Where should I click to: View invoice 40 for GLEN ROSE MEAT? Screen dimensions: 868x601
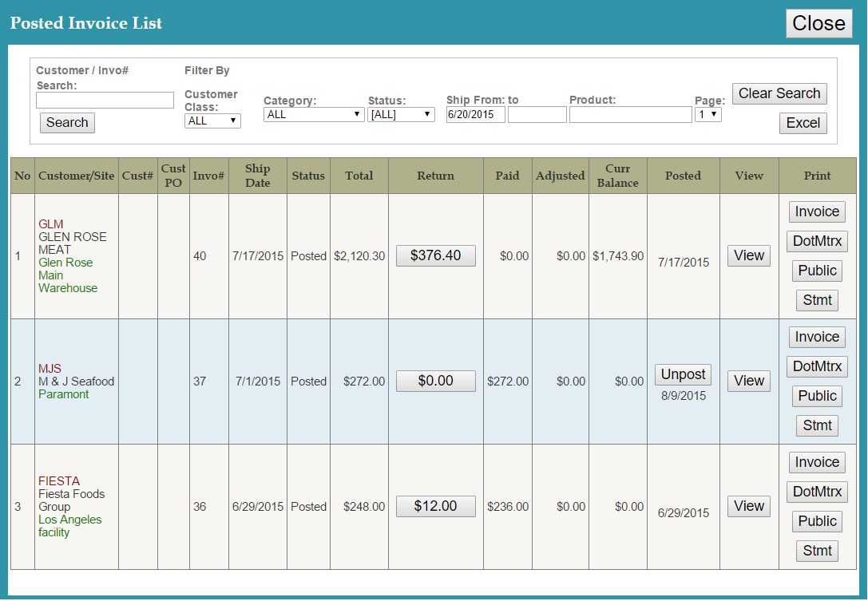coord(748,255)
